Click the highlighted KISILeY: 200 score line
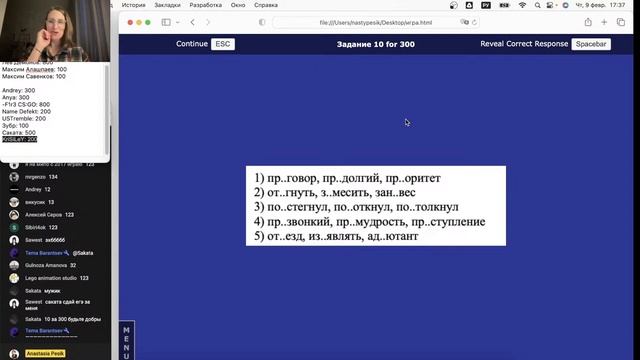The image size is (640, 360). (20, 140)
